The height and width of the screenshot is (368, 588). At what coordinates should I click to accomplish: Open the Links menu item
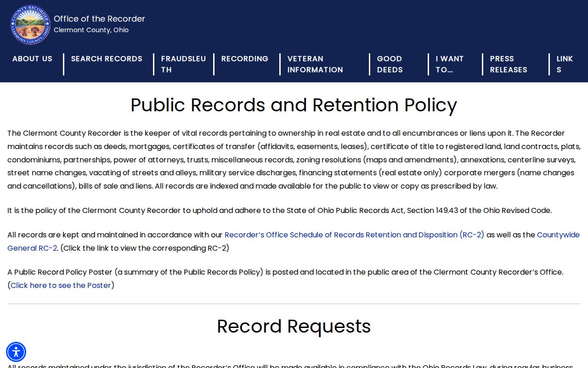(565, 64)
